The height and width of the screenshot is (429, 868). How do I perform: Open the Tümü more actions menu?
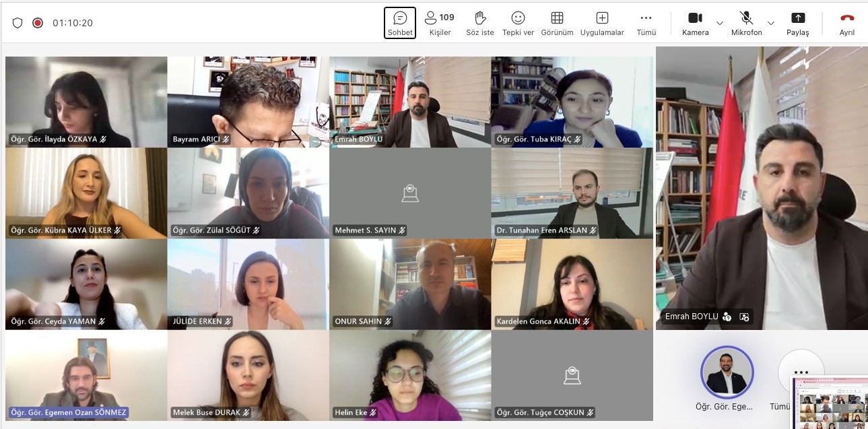point(646,23)
